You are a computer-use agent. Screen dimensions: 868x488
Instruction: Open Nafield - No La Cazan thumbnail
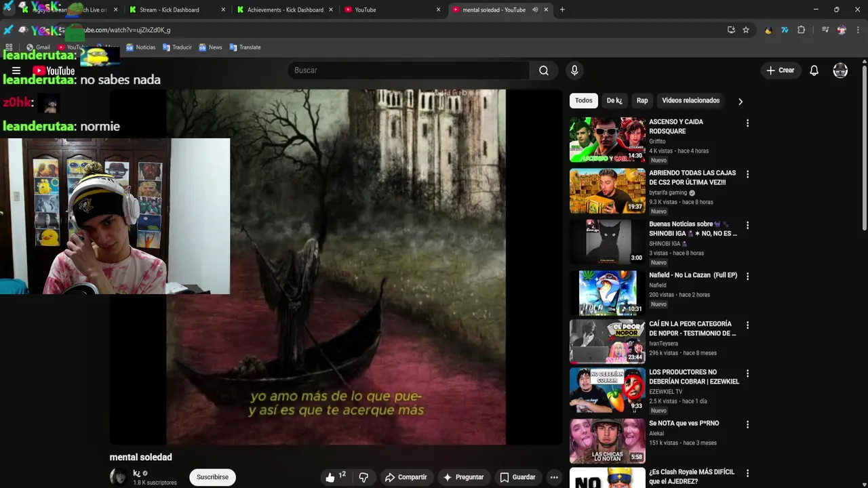coord(607,293)
